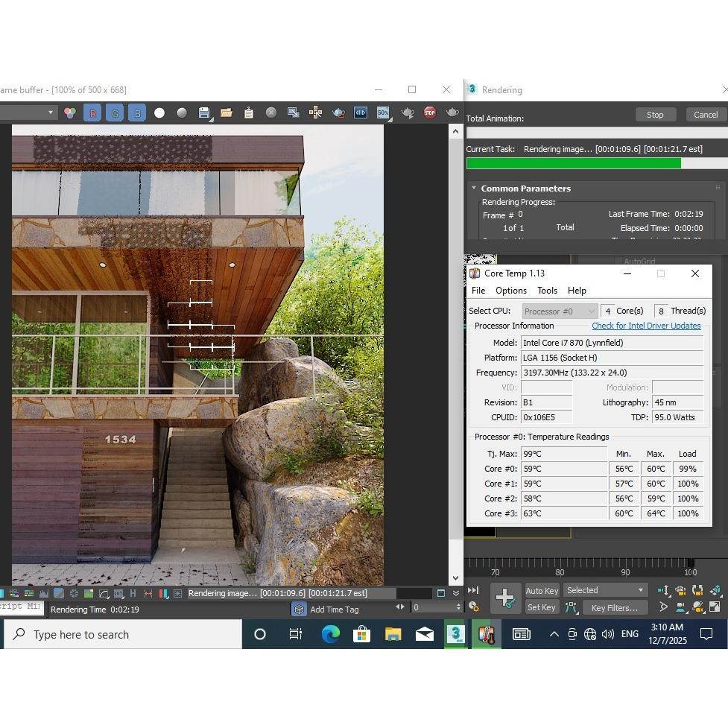This screenshot has width=728, height=728.
Task: Click the clipboard copy image icon
Action: tap(249, 113)
